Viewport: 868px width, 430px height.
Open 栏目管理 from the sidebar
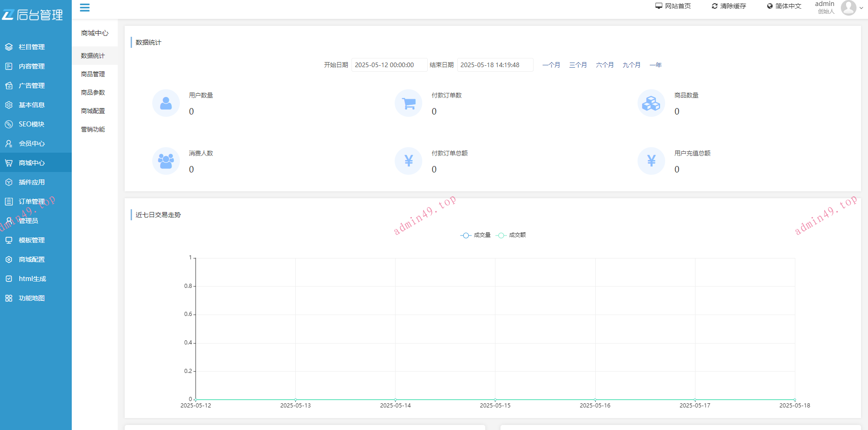pos(31,47)
